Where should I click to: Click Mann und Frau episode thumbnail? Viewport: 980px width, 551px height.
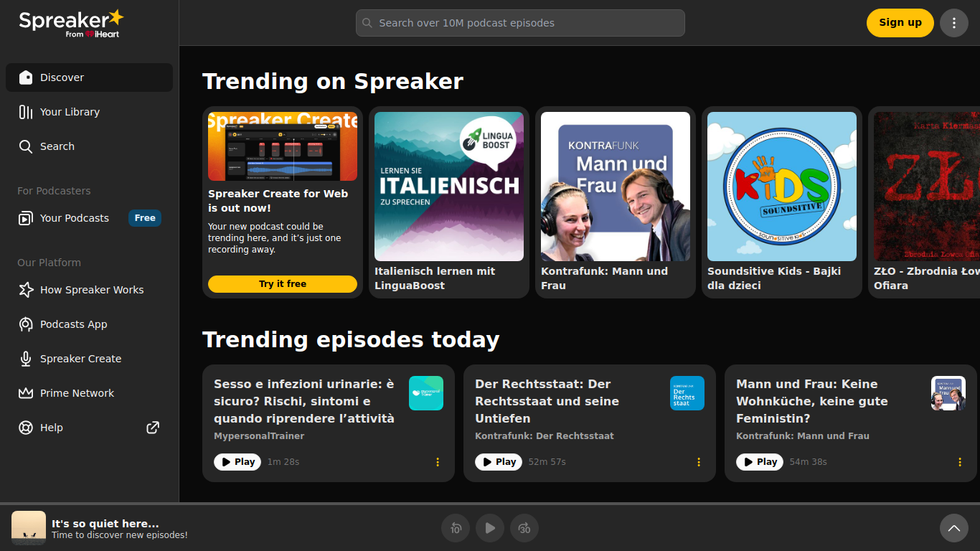[x=948, y=393]
